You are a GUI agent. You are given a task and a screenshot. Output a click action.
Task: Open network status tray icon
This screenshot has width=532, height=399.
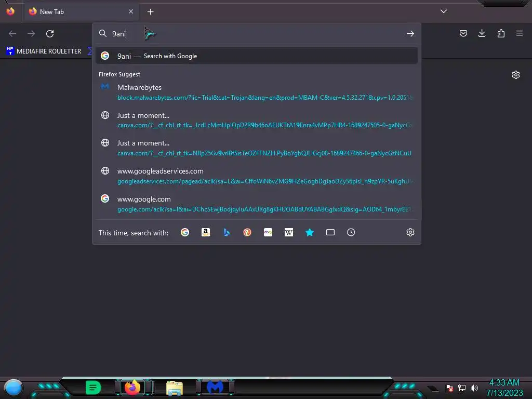462,388
